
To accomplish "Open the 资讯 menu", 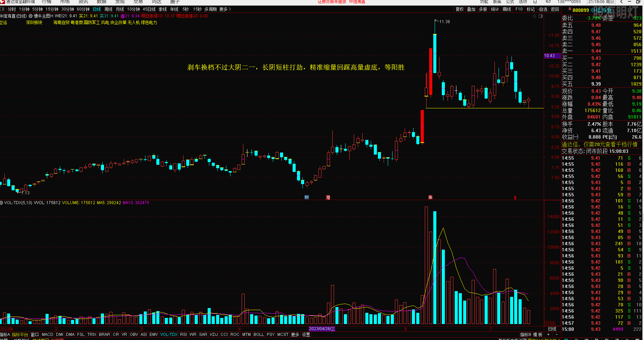I will tap(83, 2).
